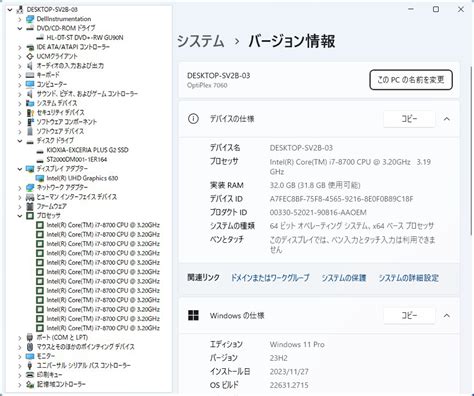The height and width of the screenshot is (396, 474).
Task: Expand the キーボード node
Action: tap(20, 75)
